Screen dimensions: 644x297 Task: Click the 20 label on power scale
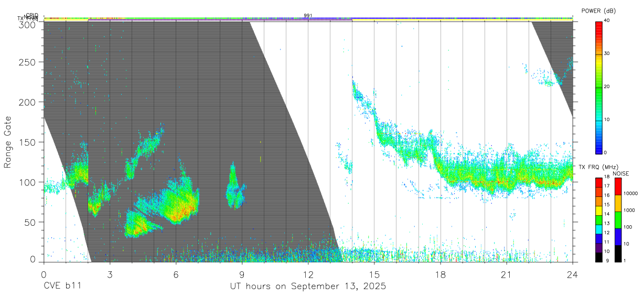point(607,86)
